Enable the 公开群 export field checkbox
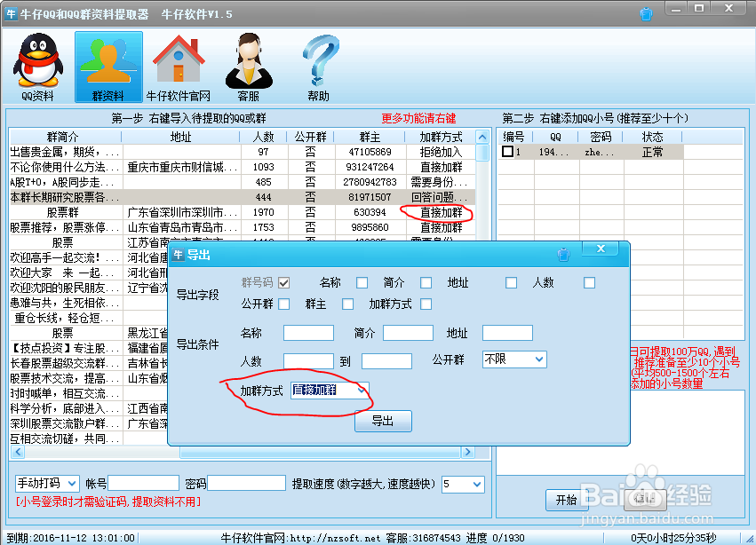Image resolution: width=756 pixels, height=545 pixels. pyautogui.click(x=284, y=304)
